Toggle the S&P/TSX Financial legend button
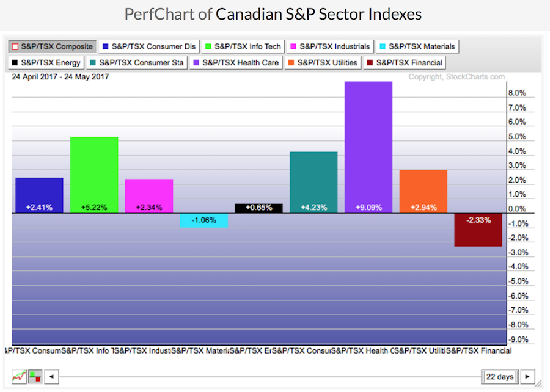Image resolution: width=550 pixels, height=392 pixels. [x=405, y=62]
